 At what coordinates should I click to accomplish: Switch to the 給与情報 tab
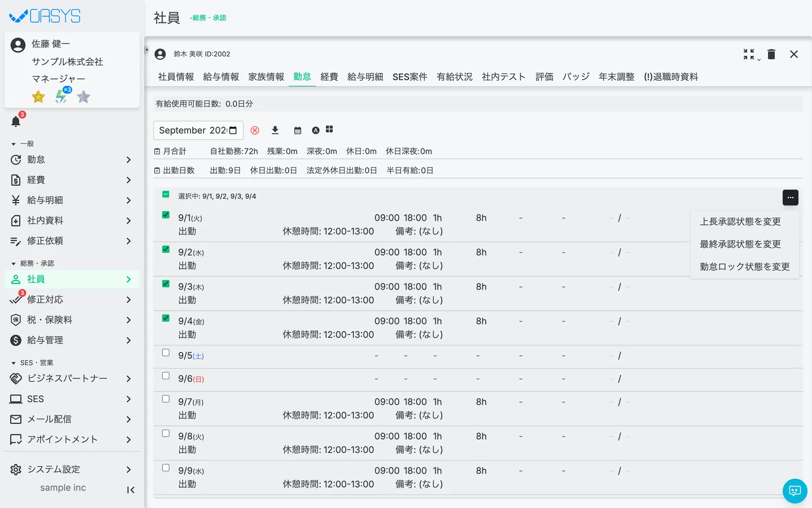coord(221,77)
